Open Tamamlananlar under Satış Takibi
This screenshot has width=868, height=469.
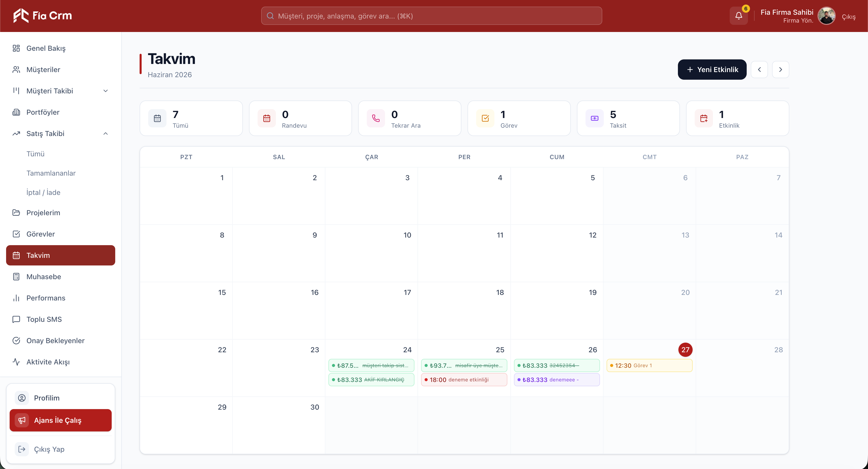point(51,173)
